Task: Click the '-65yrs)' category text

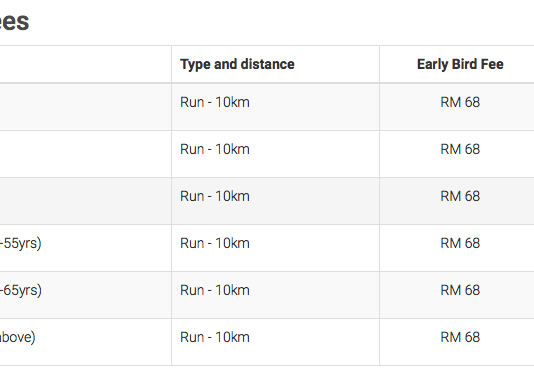Action: click(x=20, y=291)
